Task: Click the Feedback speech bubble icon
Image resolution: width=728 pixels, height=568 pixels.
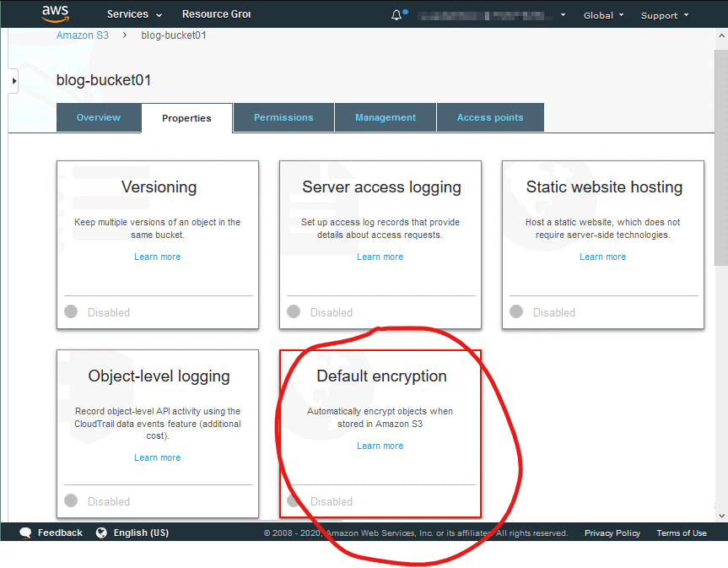Action: [x=25, y=533]
